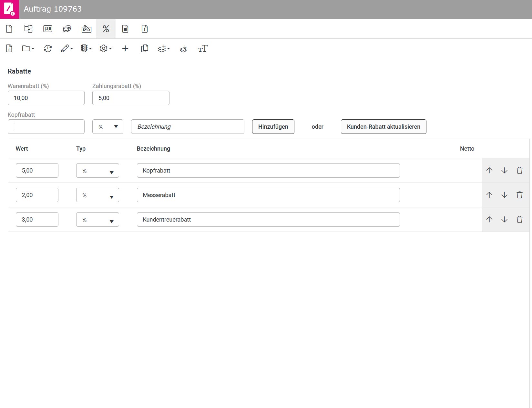Click the copy documents icon
The image size is (532, 408).
[145, 49]
